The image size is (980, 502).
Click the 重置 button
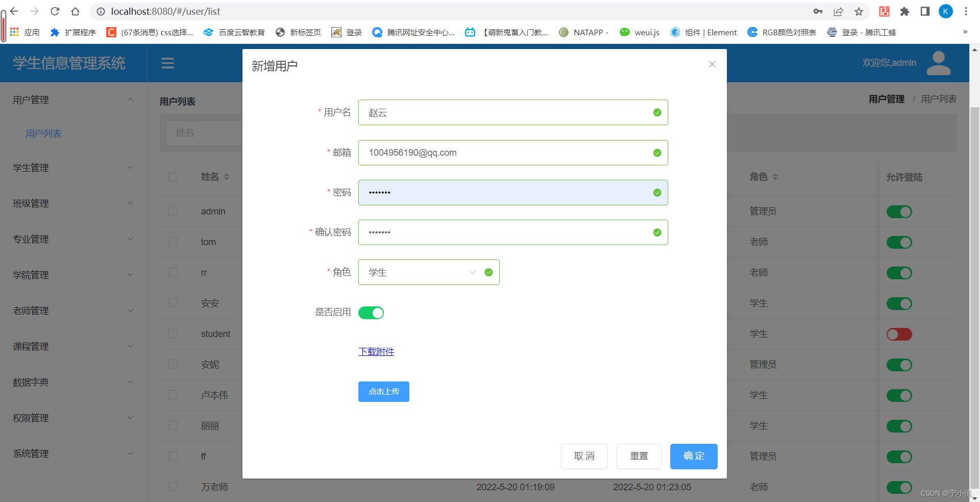[x=639, y=456]
